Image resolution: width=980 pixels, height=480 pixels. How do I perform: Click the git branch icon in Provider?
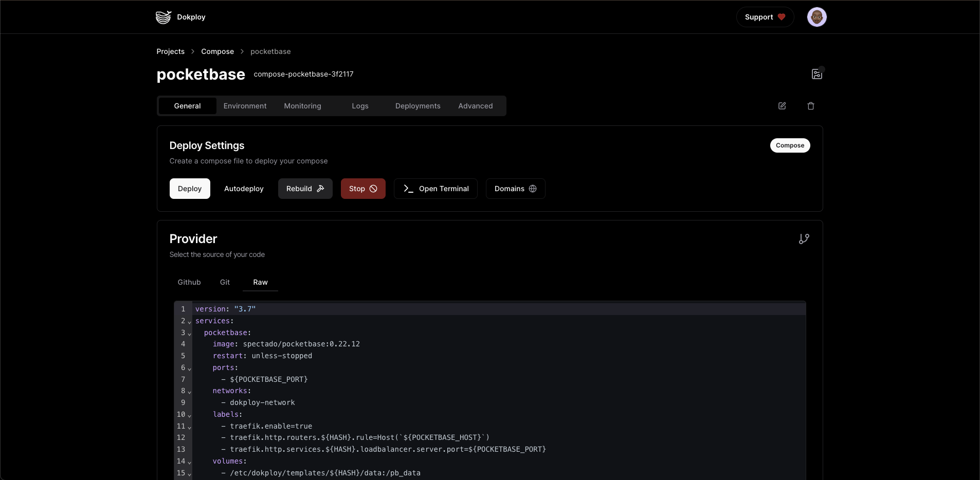click(x=804, y=239)
